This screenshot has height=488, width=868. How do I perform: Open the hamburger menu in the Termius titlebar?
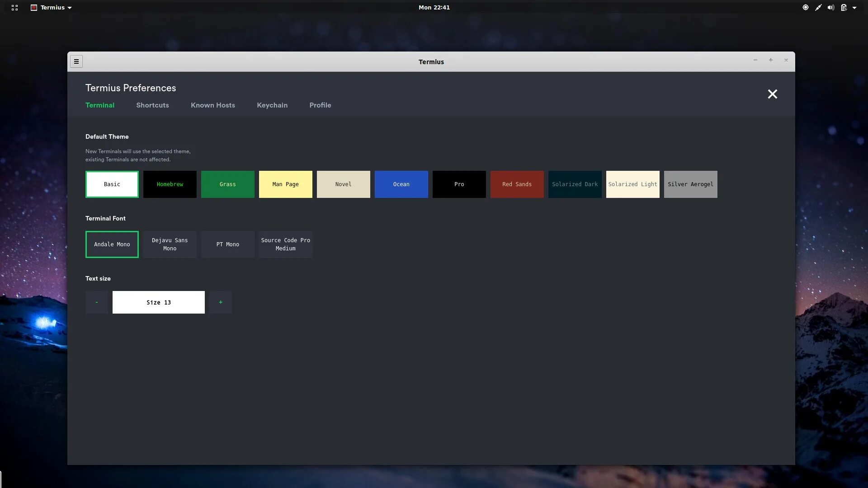pos(76,61)
